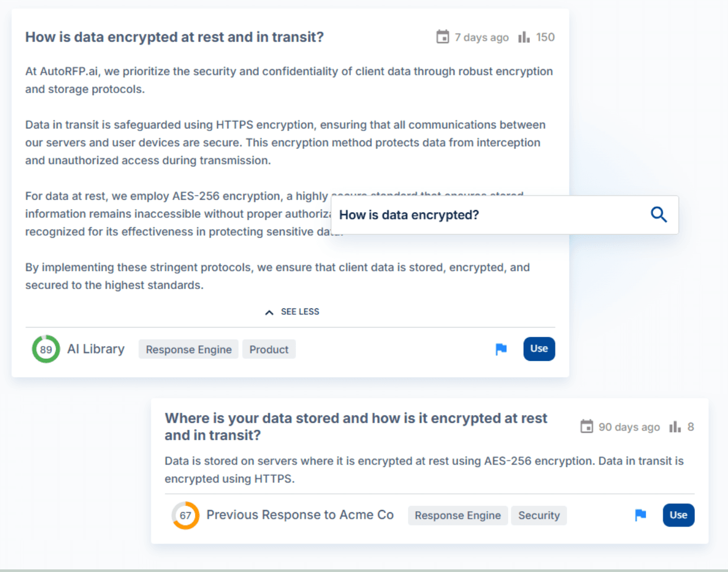Click 'Previous Response to Acme Co' source label

[300, 515]
